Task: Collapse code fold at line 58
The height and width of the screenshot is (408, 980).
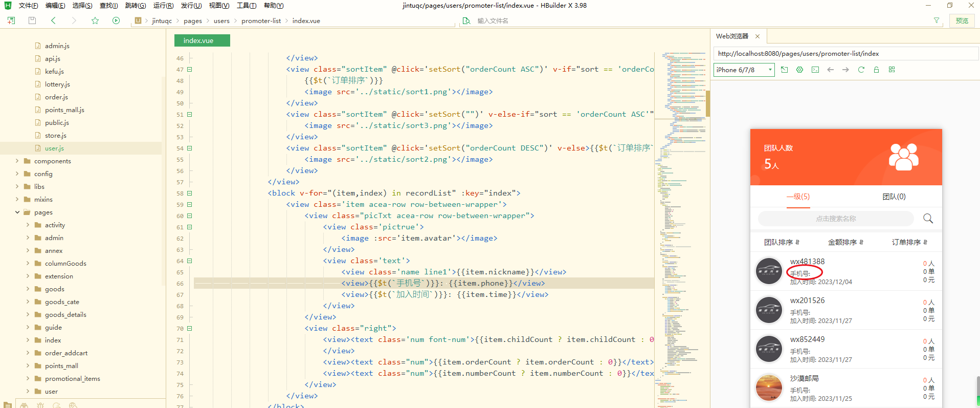Action: pos(189,193)
